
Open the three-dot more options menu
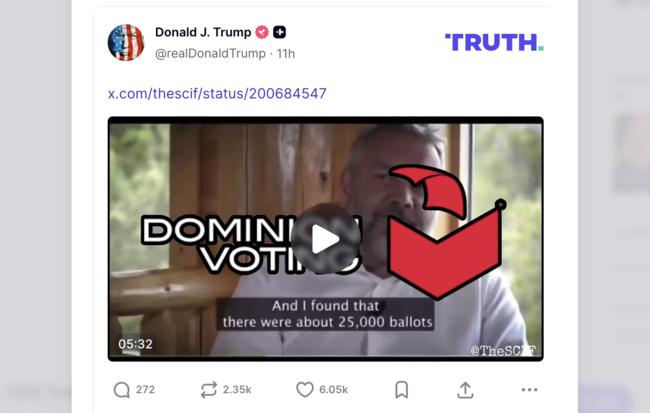pyautogui.click(x=529, y=390)
